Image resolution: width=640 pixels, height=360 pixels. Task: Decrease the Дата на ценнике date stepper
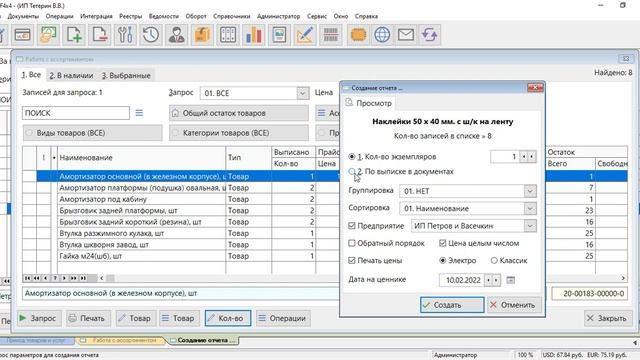pos(489,280)
